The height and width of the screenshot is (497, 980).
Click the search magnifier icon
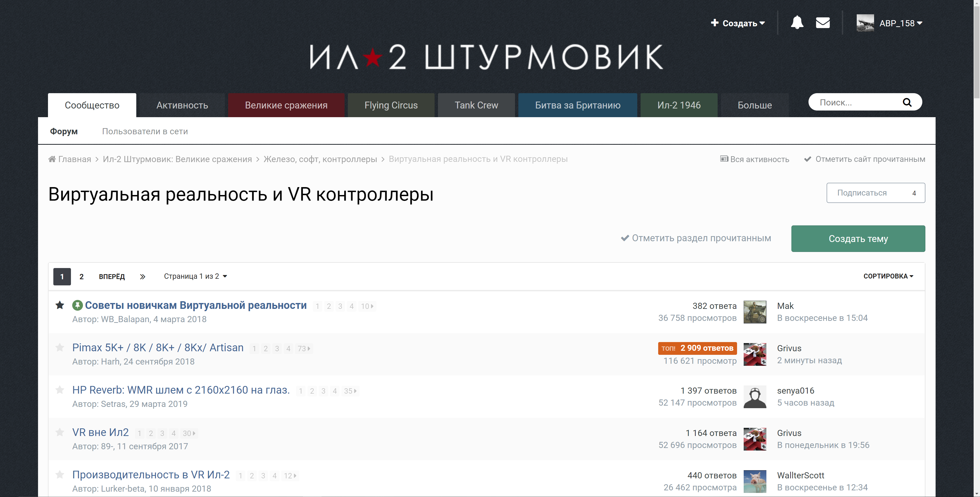[907, 102]
